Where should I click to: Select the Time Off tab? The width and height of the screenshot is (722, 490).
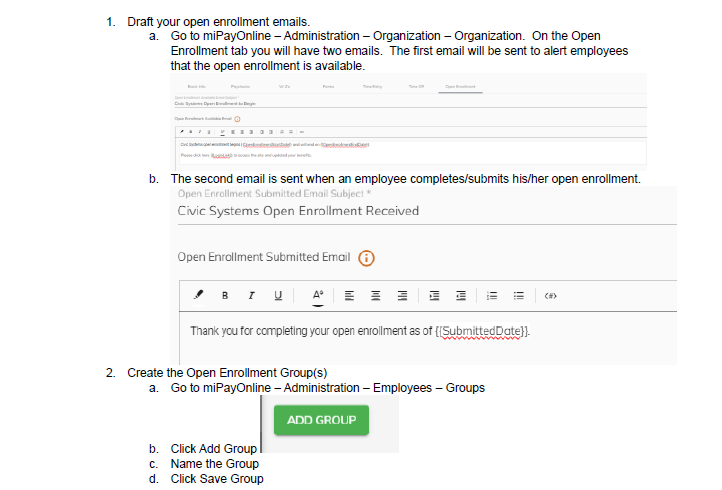(x=416, y=87)
